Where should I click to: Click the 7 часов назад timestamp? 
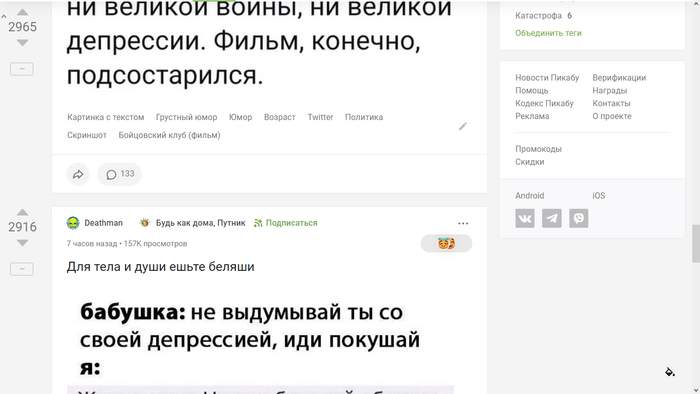[92, 244]
